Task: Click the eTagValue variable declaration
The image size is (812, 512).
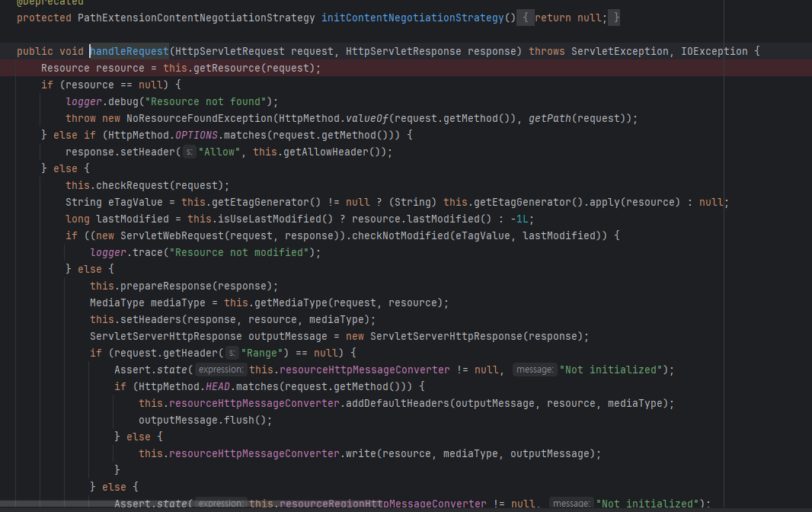Action: coord(135,202)
